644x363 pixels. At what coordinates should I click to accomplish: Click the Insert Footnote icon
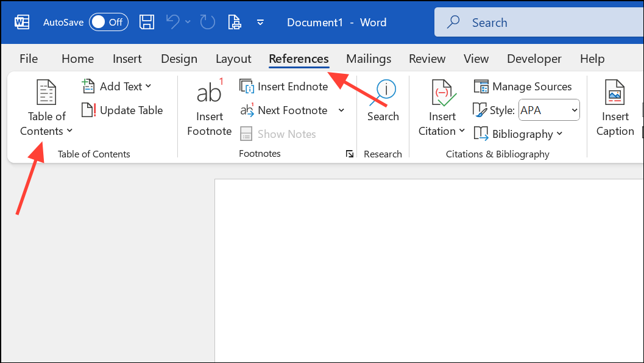[x=209, y=93]
